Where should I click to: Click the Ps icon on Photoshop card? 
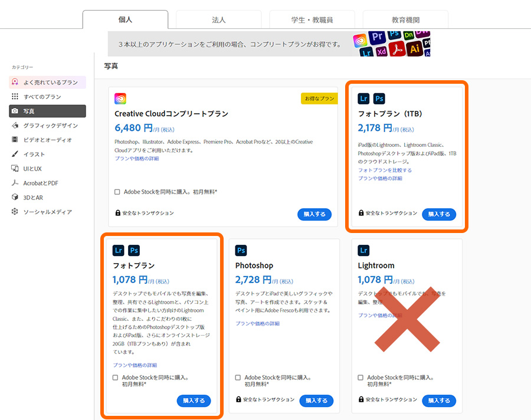pyautogui.click(x=241, y=250)
